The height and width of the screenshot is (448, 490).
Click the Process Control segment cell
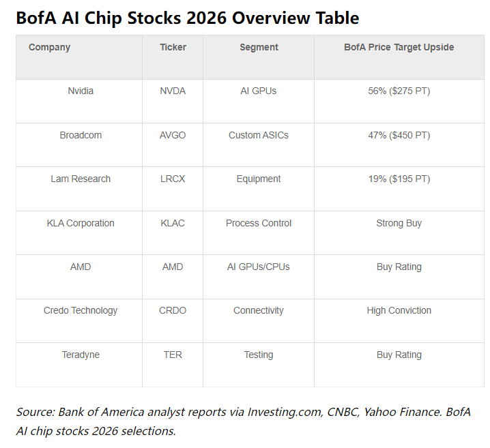point(259,223)
